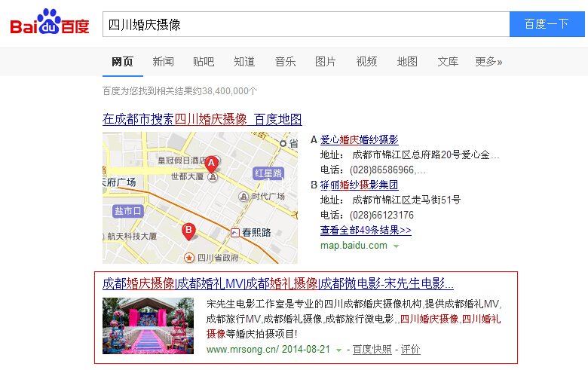Viewport: 588px width, 370px height.
Task: Switch to the 图片 tab
Action: (x=326, y=62)
